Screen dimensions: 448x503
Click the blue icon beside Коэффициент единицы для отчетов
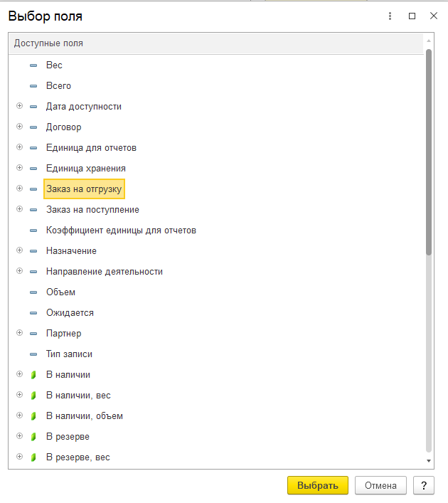33,231
